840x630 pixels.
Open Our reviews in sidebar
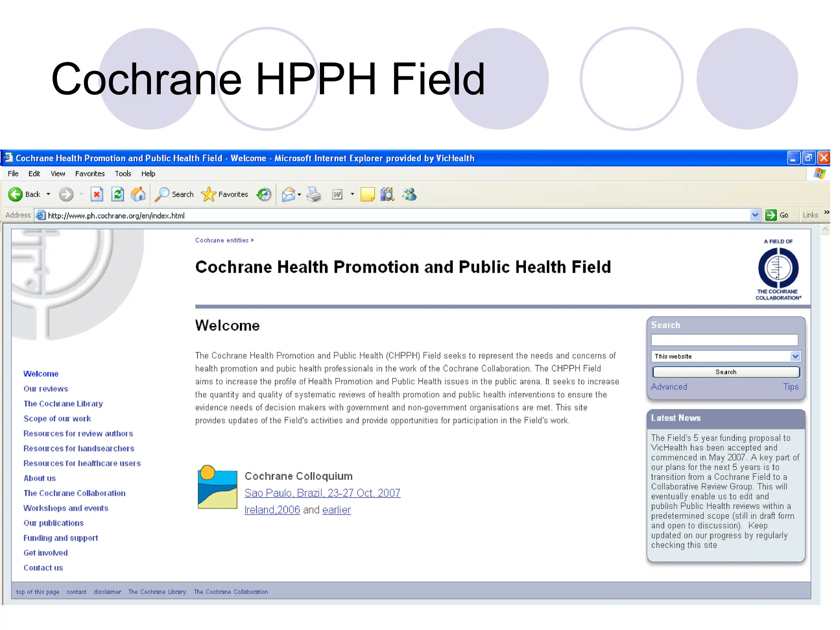(x=46, y=388)
